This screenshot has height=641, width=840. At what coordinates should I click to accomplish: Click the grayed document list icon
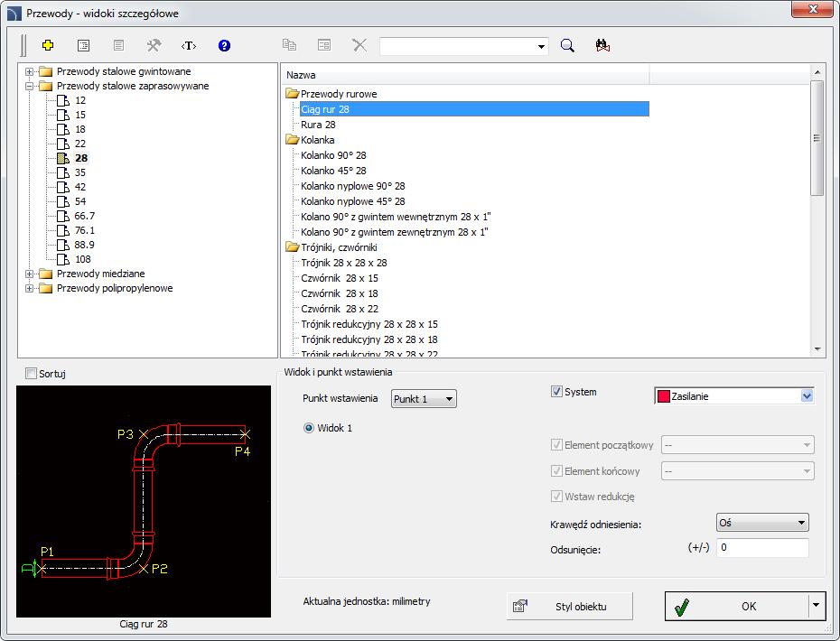118,45
